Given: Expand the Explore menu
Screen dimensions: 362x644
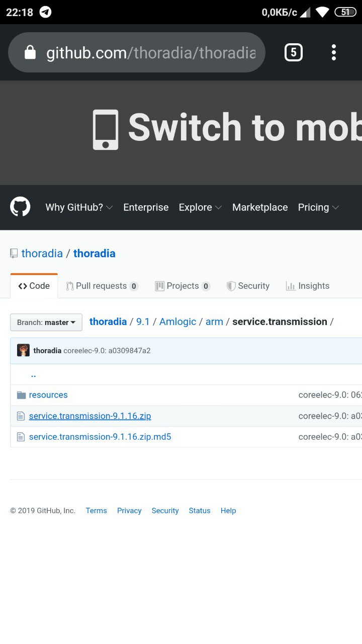Looking at the screenshot, I should pos(200,207).
